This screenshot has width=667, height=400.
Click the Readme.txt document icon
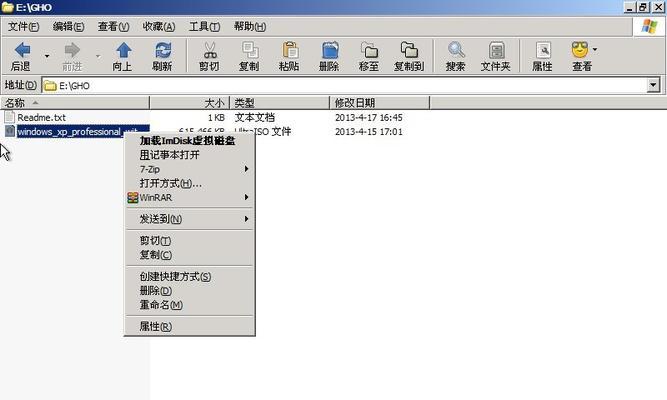pyautogui.click(x=9, y=117)
